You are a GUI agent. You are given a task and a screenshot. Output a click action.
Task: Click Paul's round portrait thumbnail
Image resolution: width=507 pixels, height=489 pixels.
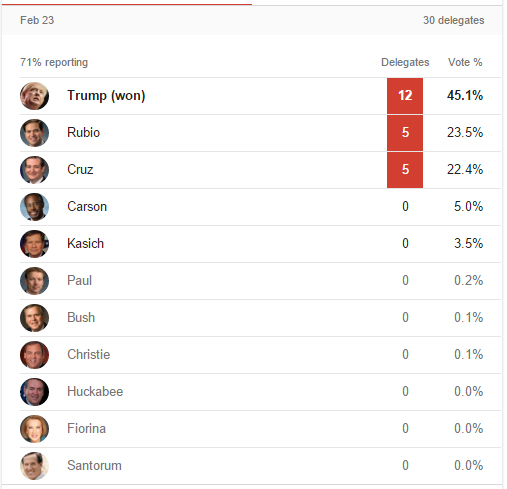[x=34, y=281]
